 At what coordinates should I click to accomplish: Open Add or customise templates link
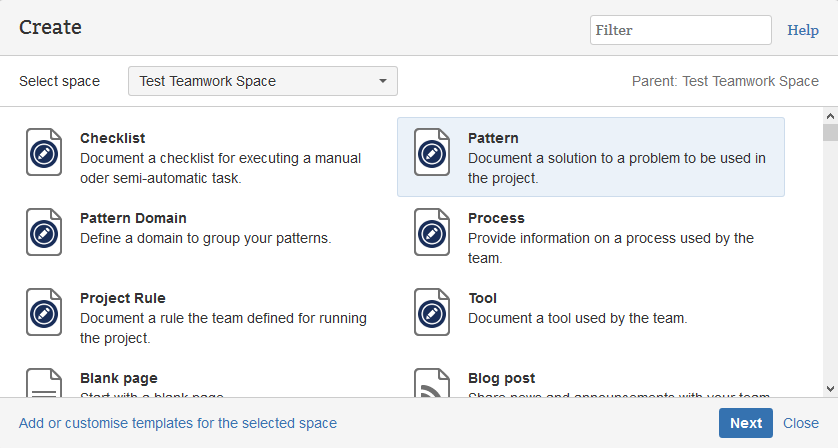[x=178, y=423]
